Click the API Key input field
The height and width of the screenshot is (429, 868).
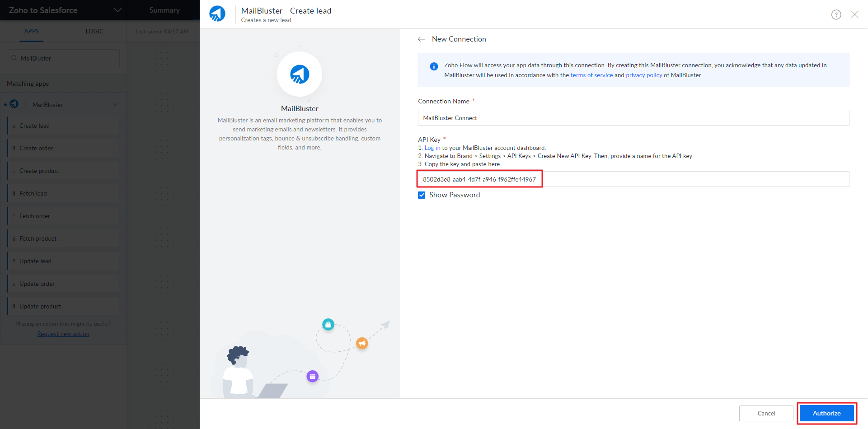click(x=633, y=179)
